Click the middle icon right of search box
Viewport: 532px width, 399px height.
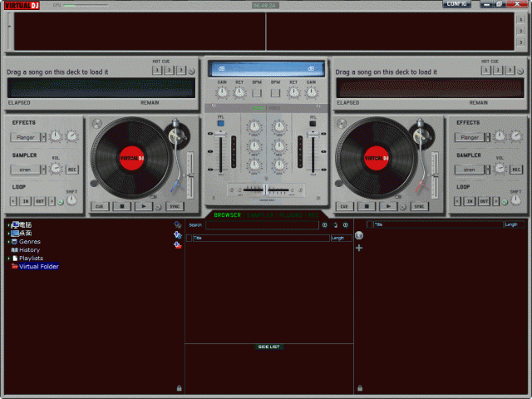[335, 225]
